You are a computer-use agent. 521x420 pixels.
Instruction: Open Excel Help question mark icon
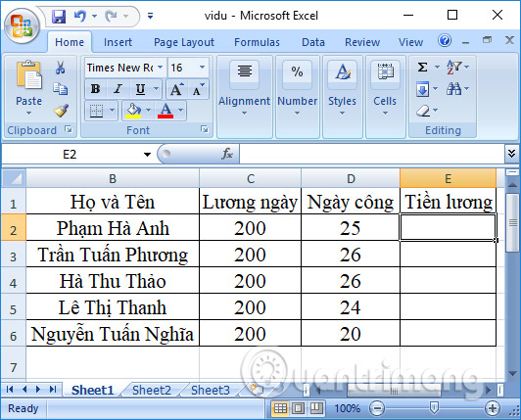pos(445,40)
